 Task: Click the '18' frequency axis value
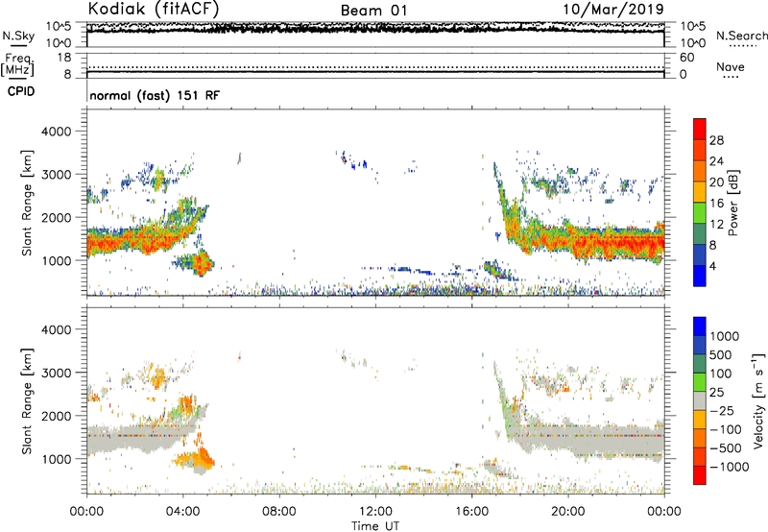[64, 58]
